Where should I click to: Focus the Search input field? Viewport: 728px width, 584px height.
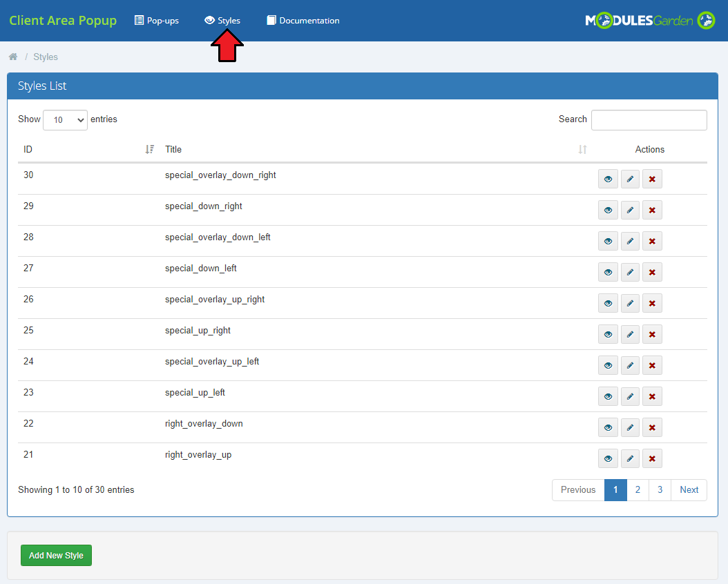click(649, 119)
